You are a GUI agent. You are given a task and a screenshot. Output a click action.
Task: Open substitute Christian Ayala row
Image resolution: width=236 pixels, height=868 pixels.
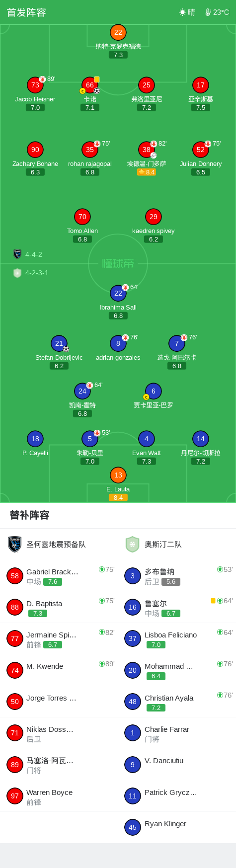point(177,702)
